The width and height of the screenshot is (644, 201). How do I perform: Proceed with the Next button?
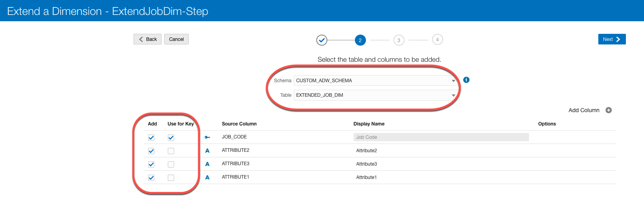point(612,39)
